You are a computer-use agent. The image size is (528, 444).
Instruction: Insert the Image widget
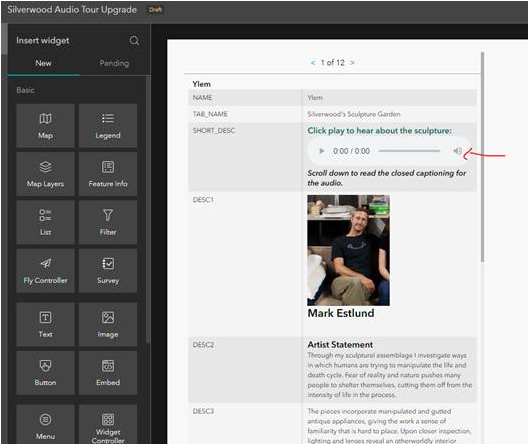108,324
